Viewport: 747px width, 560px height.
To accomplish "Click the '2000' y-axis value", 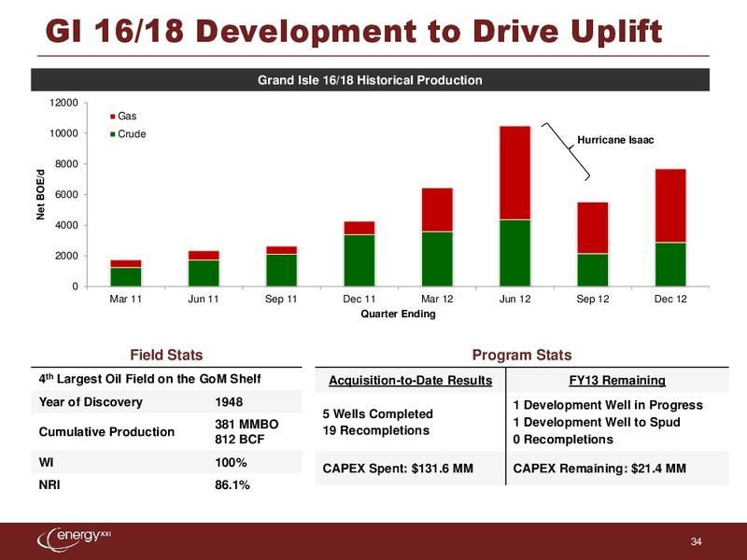I will click(x=66, y=256).
